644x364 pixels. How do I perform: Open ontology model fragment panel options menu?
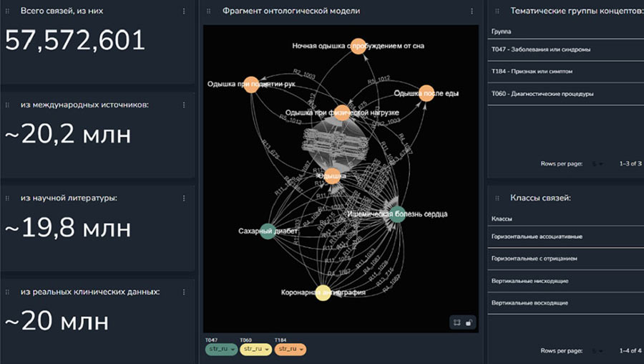point(472,11)
